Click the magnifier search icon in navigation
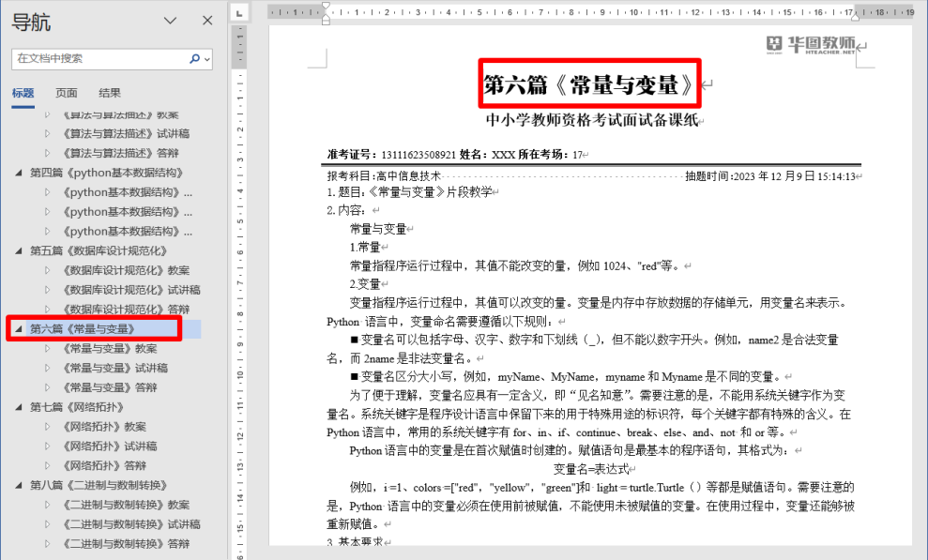This screenshot has width=928, height=560. pyautogui.click(x=194, y=58)
